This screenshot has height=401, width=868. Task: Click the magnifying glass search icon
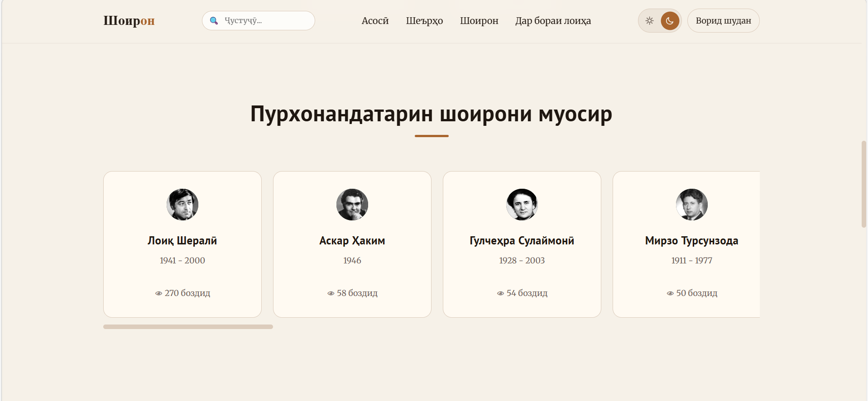[214, 21]
